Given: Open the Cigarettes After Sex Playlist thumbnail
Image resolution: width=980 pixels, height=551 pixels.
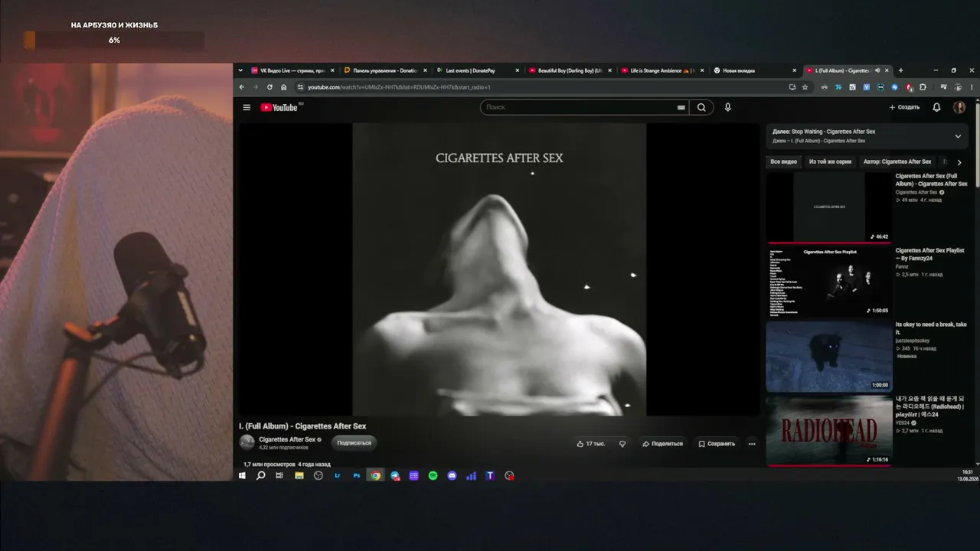Looking at the screenshot, I should (829, 281).
